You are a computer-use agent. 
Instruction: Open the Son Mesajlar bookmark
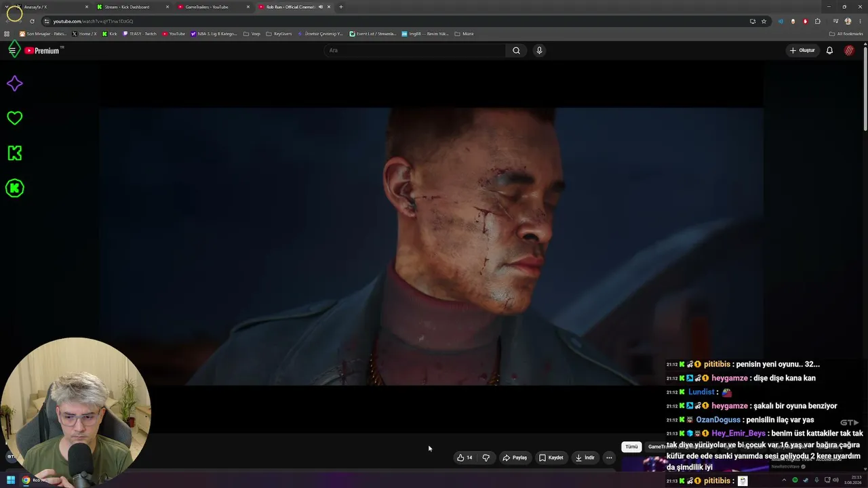(43, 34)
